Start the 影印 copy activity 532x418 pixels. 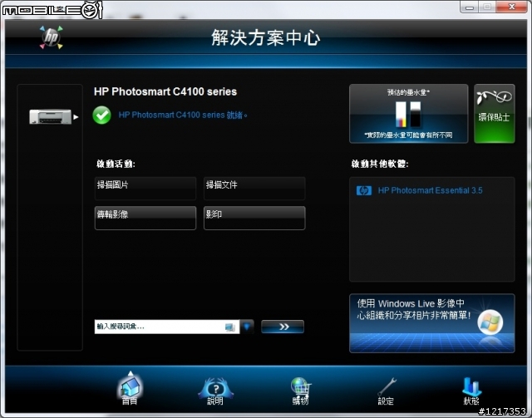(x=254, y=218)
